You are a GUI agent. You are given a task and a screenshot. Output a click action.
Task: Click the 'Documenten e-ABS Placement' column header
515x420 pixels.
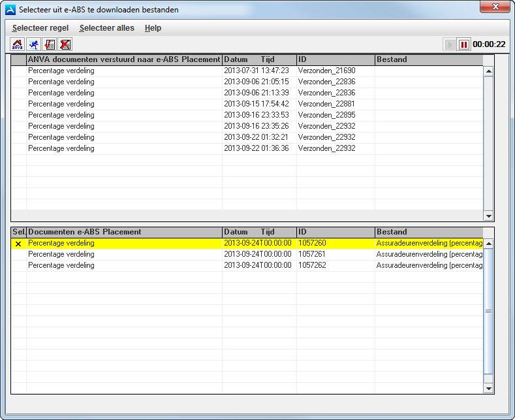coord(124,232)
